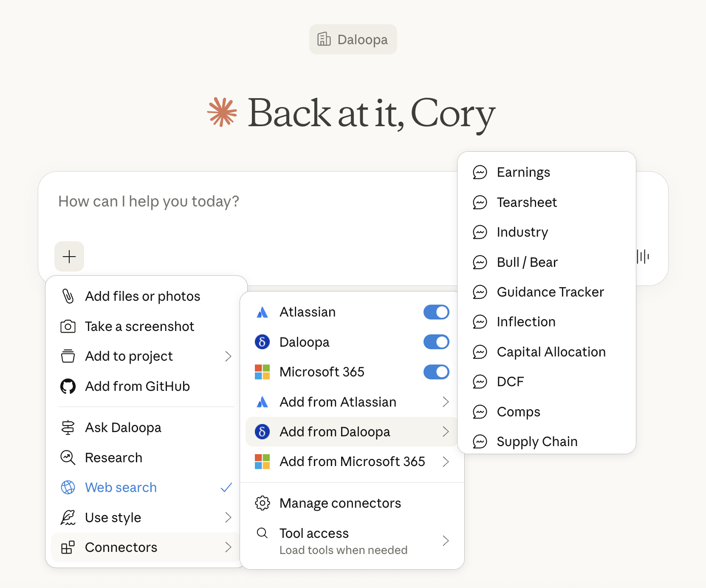Click the Daloopa organization badge at top
Screen dimensions: 706x588
click(353, 39)
